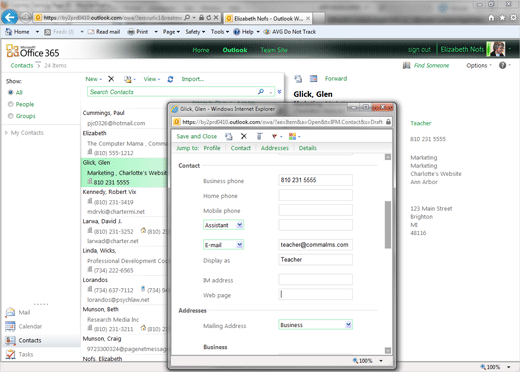Open the Tasks icon in navigation pane
The width and height of the screenshot is (520, 372).
click(x=10, y=354)
